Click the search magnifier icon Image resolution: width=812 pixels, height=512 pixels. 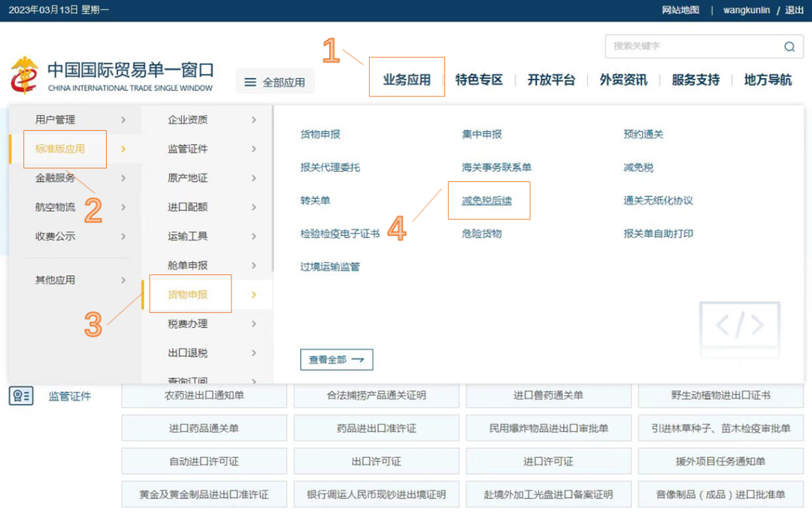coord(789,47)
